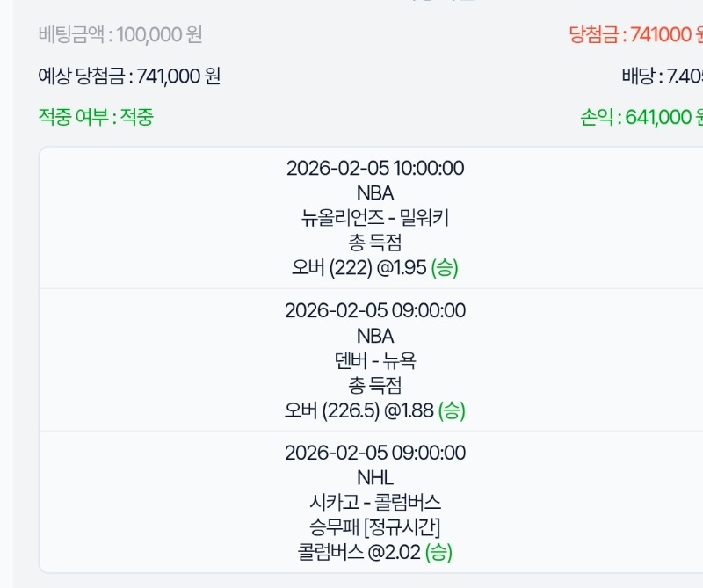The image size is (703, 588).
Task: Open the 뉴올리언즈 - 밀워키 matchup
Action: click(375, 218)
